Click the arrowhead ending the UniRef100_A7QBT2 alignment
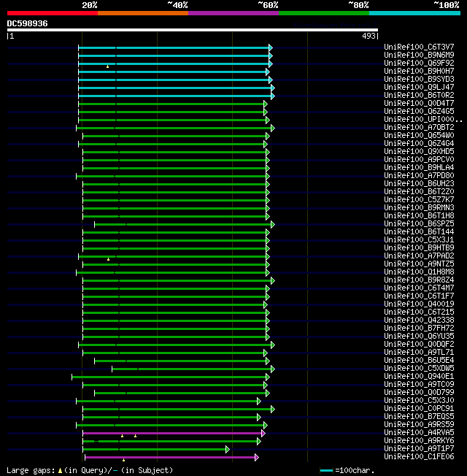Image resolution: width=467 pixels, height=476 pixels. coord(273,128)
